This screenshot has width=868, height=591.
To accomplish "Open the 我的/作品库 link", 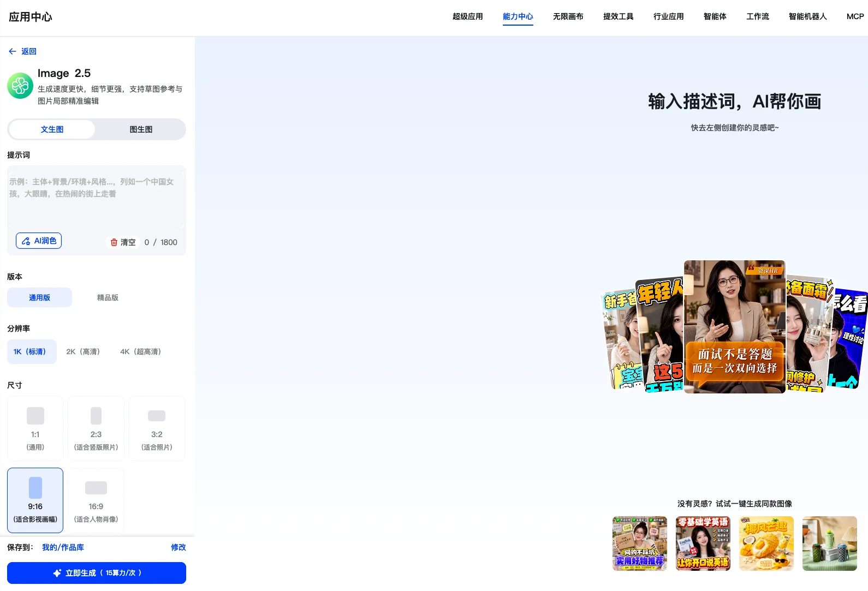I will point(63,547).
